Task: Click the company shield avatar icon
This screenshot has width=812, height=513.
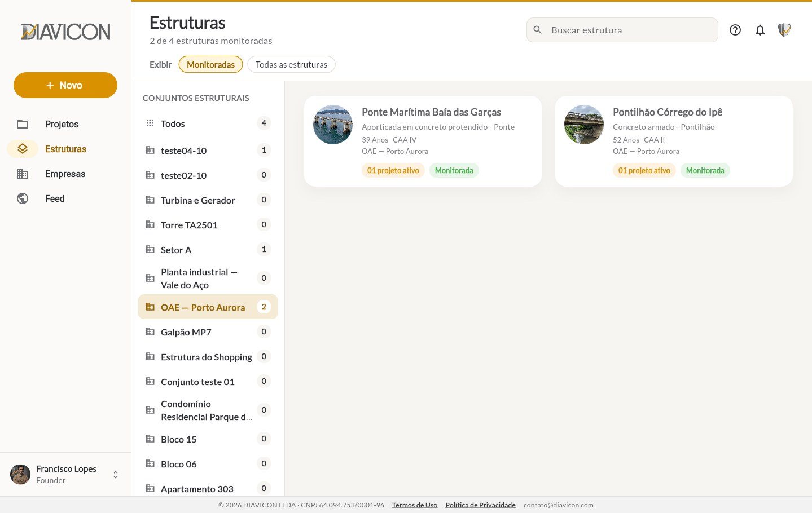Action: pyautogui.click(x=784, y=30)
